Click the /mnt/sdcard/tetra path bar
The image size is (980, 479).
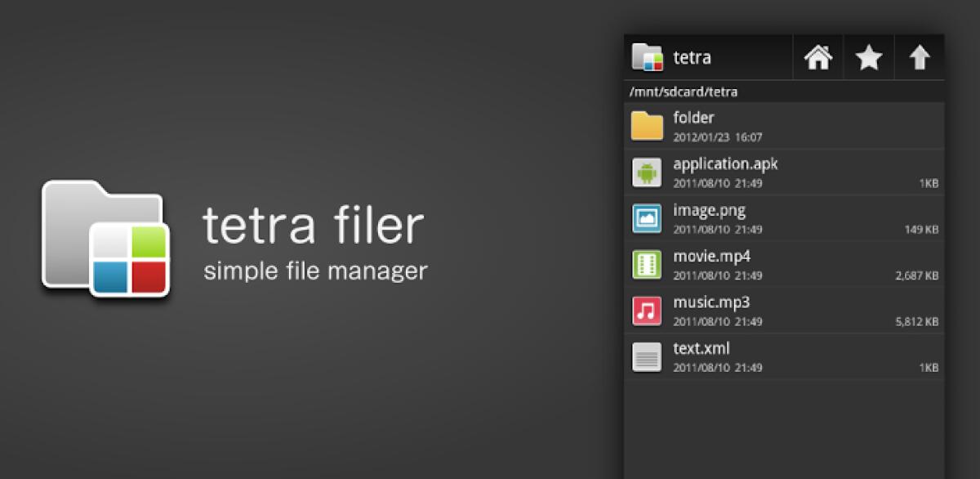(684, 92)
